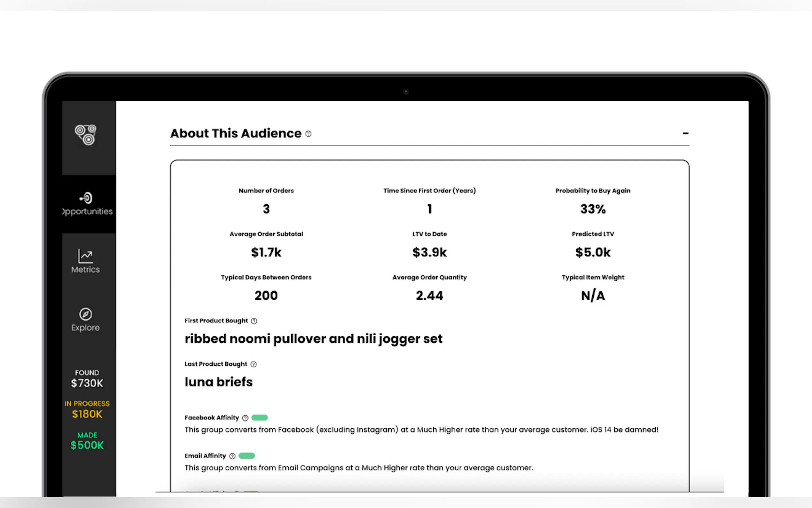Viewport: 812px width, 508px height.
Task: Collapse the About This Audience section
Action: pos(685,133)
